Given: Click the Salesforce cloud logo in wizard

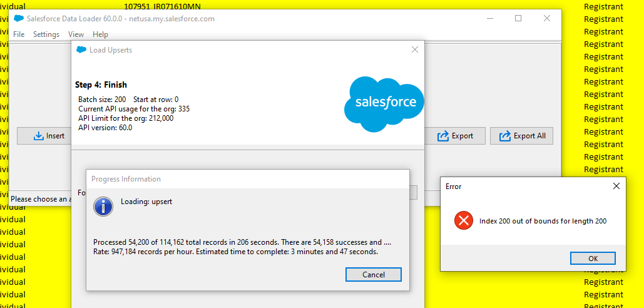Looking at the screenshot, I should tap(384, 103).
